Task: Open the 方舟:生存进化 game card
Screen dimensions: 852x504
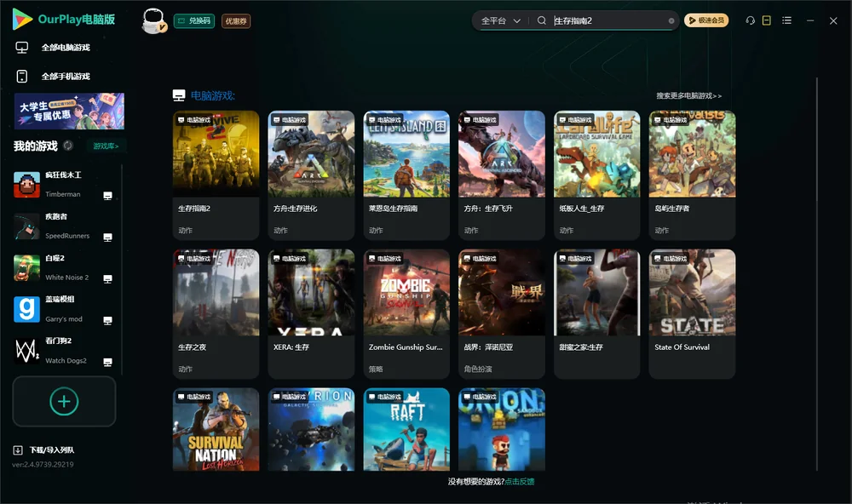Action: 311,175
